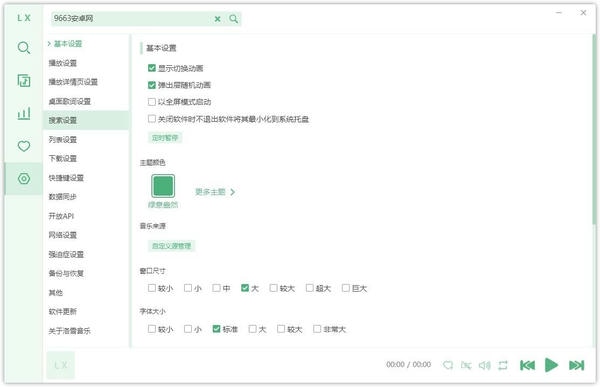Skip to the previous track
The height and width of the screenshot is (387, 600).
tap(527, 365)
